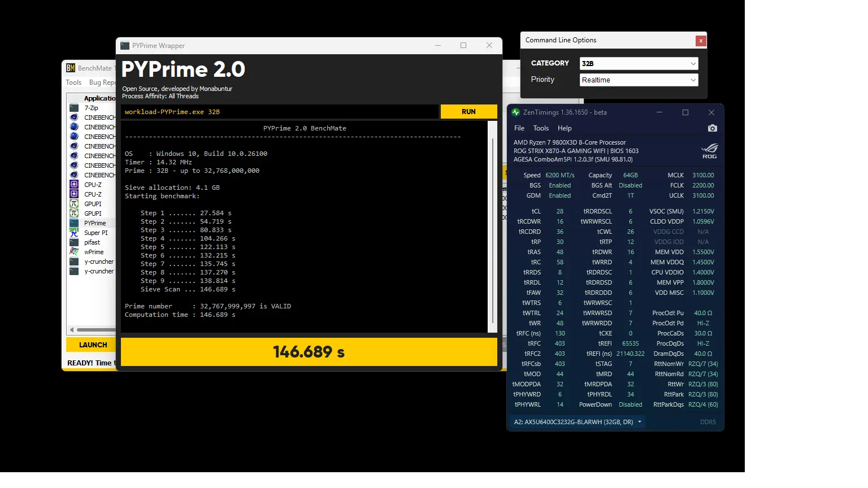Image resolution: width=868 pixels, height=488 pixels.
Task: Click the MEM VPP value 1.8000V
Action: click(703, 282)
